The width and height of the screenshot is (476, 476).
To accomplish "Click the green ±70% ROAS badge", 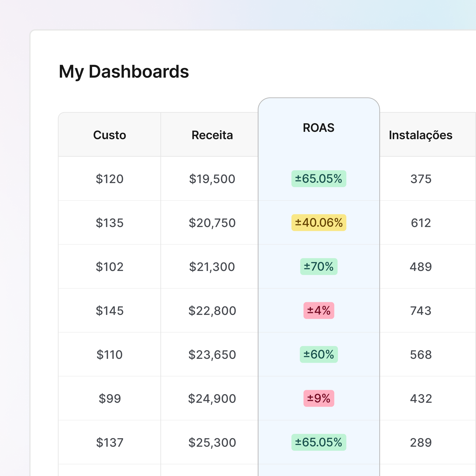I will point(319,267).
